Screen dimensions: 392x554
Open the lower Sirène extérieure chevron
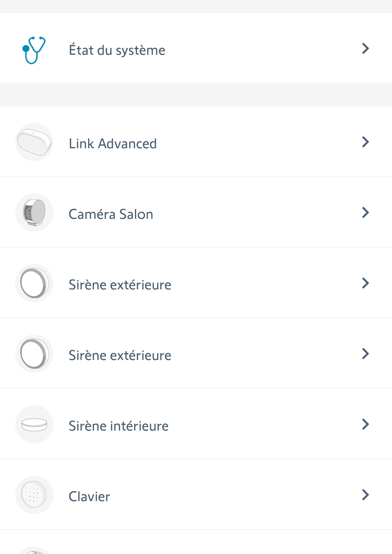(x=365, y=354)
